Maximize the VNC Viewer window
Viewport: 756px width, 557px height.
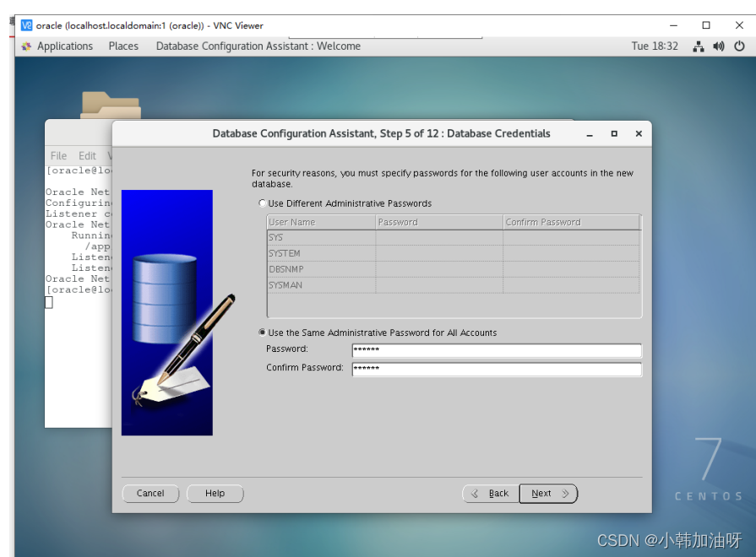(706, 25)
